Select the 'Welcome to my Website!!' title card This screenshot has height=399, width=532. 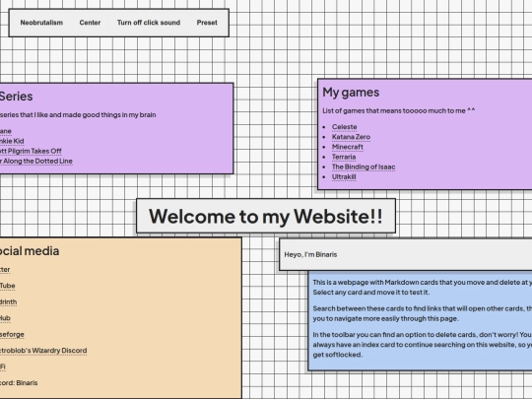pos(266,216)
